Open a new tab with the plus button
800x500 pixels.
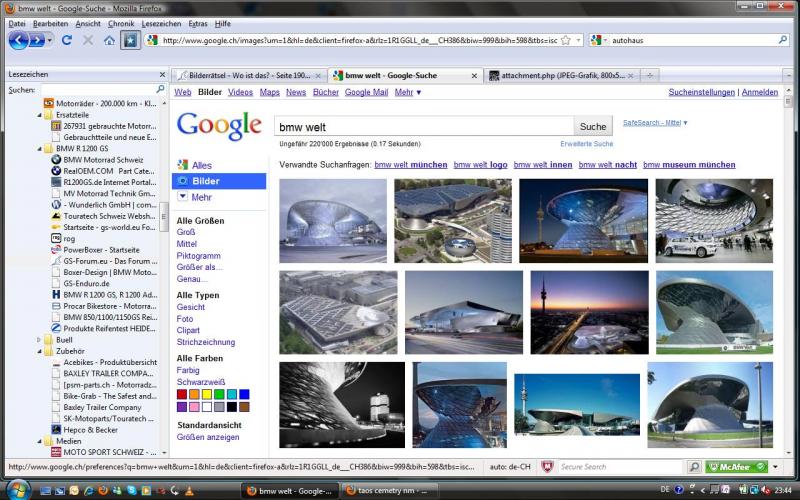coord(649,76)
